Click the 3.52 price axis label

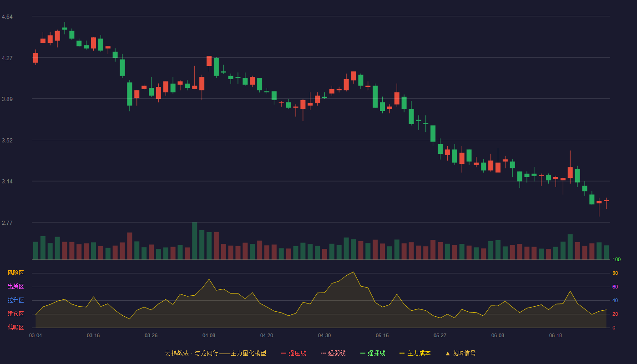7,141
